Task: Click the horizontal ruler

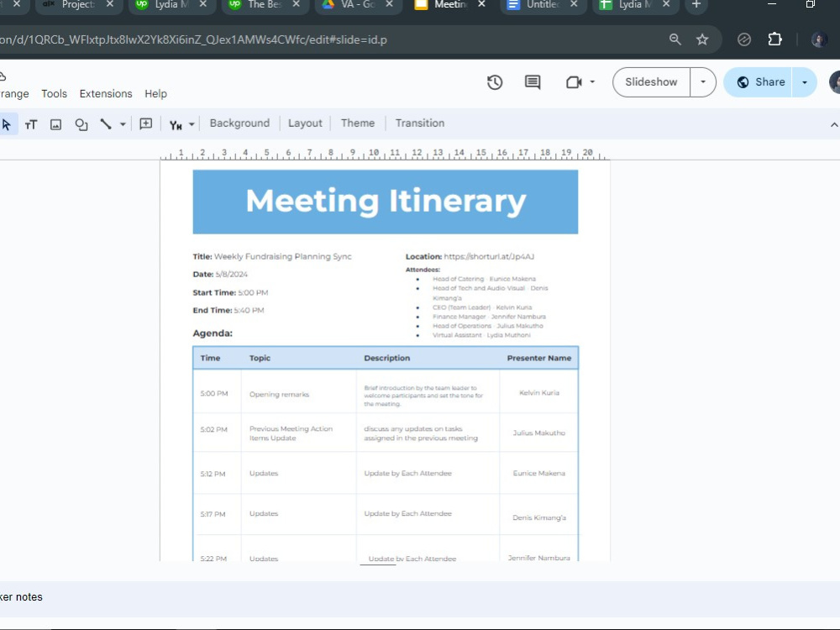Action: [x=385, y=154]
